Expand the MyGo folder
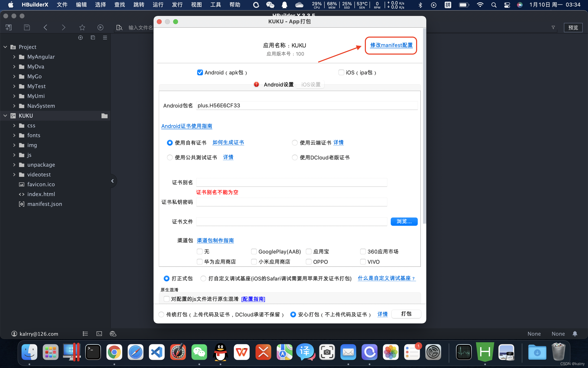Image resolution: width=588 pixels, height=368 pixels. coord(14,76)
